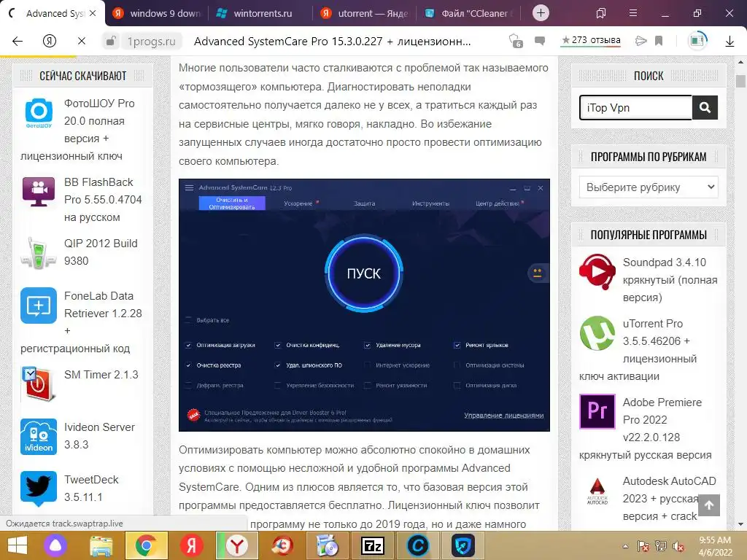Toggle the Оптимизация загрузки checkbox
This screenshot has height=560, width=747.
tap(189, 345)
